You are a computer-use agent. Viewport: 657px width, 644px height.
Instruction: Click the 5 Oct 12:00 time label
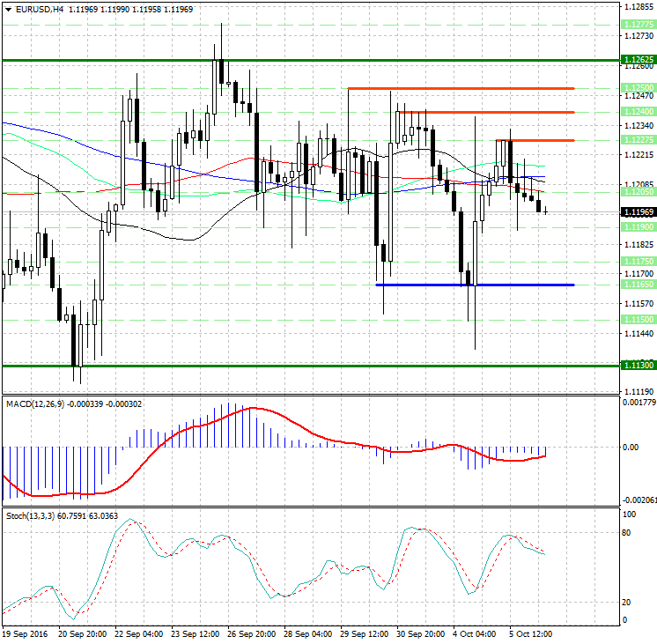pyautogui.click(x=531, y=634)
